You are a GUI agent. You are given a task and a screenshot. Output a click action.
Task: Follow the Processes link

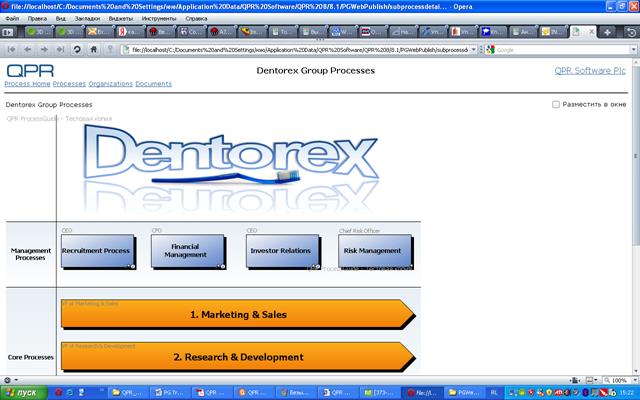pyautogui.click(x=69, y=84)
